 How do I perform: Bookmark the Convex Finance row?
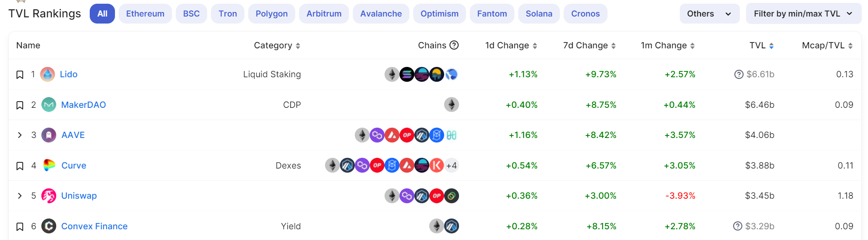20,227
